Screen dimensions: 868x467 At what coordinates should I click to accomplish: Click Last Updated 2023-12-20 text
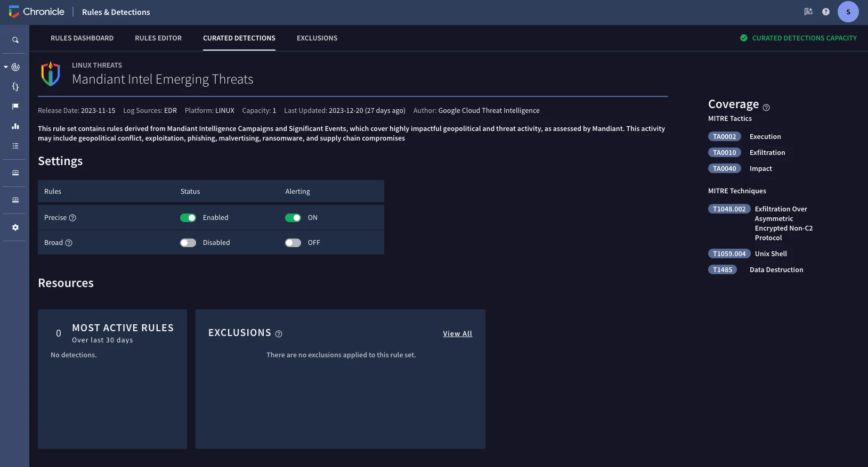345,111
